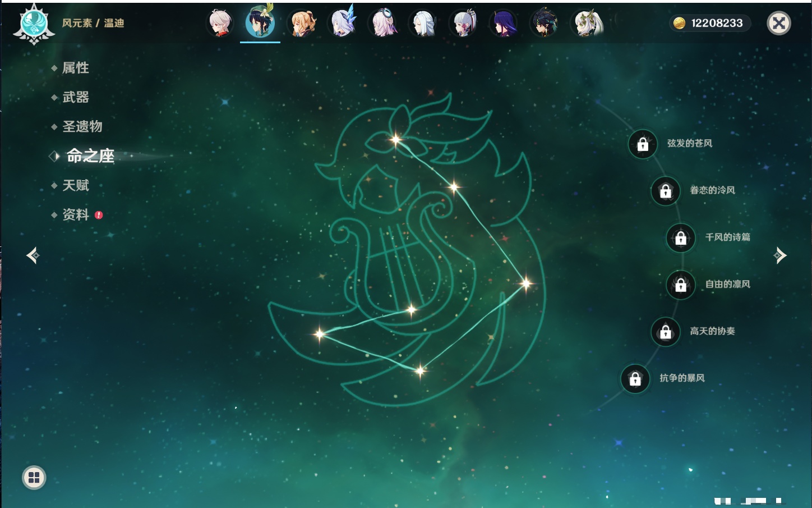Image resolution: width=812 pixels, height=508 pixels.
Task: Click the 抗争的暴风 constellation label
Action: click(682, 378)
